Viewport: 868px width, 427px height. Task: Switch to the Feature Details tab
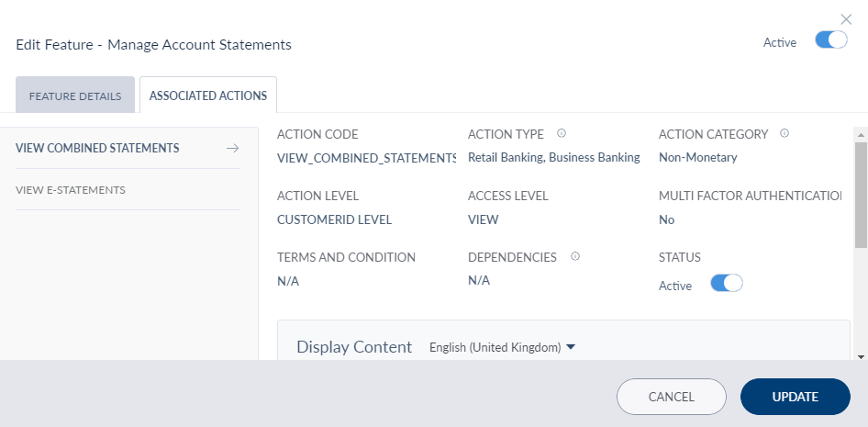(x=75, y=96)
